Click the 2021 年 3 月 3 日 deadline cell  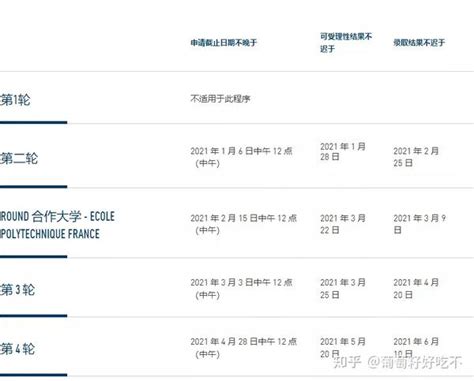[241, 288]
